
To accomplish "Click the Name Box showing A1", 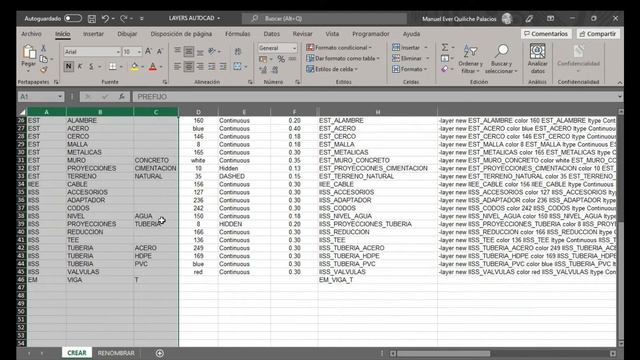I will [x=40, y=97].
